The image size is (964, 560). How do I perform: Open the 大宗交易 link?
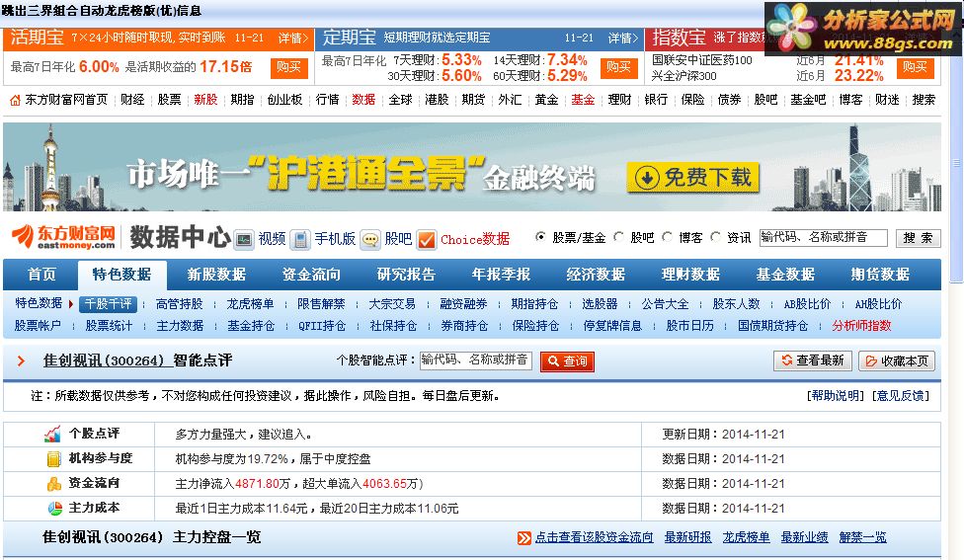[x=391, y=304]
